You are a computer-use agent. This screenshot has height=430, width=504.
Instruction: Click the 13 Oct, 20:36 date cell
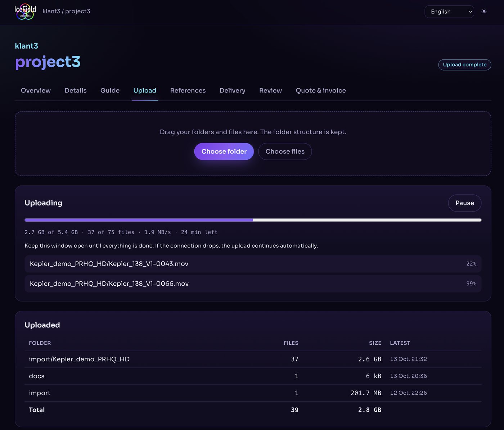(x=409, y=376)
